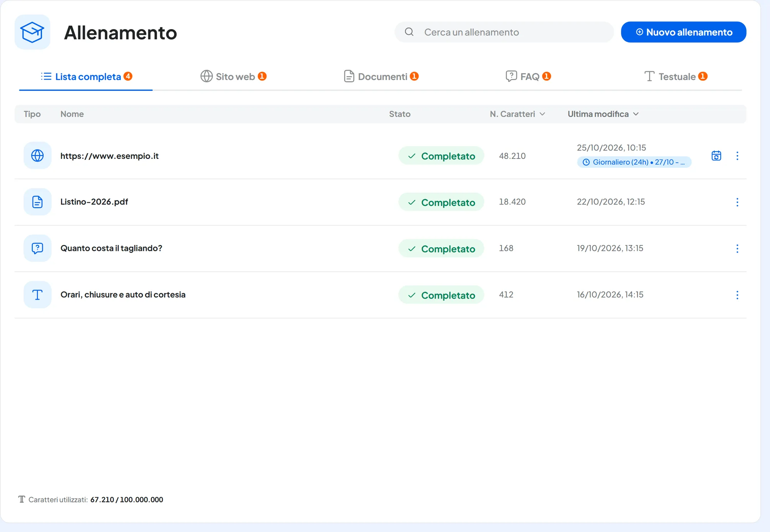Open the Documenti tab

pyautogui.click(x=381, y=77)
